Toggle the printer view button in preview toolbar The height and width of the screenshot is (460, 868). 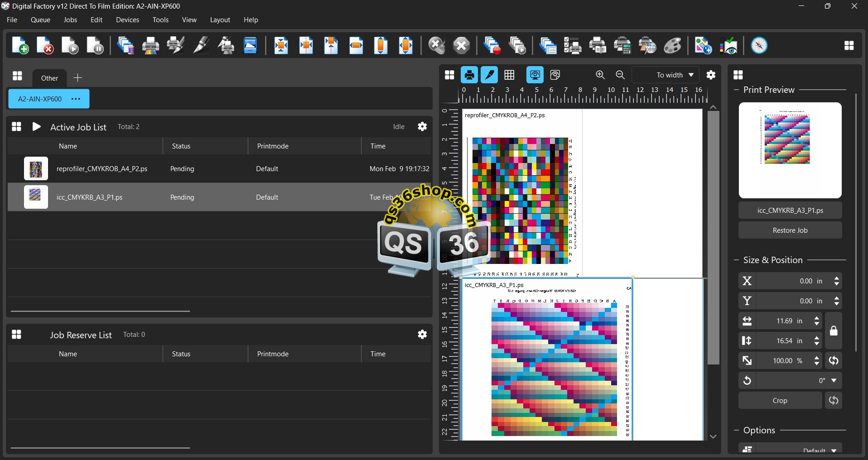coord(470,75)
